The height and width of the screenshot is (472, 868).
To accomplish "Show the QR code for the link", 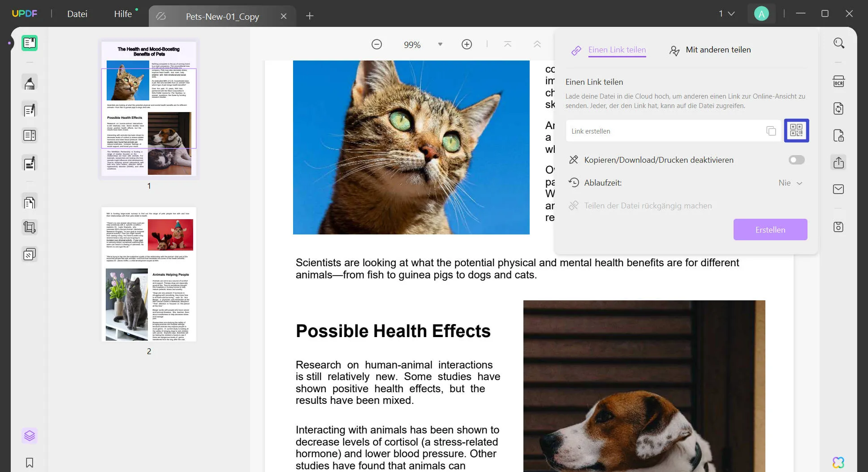I will [796, 130].
